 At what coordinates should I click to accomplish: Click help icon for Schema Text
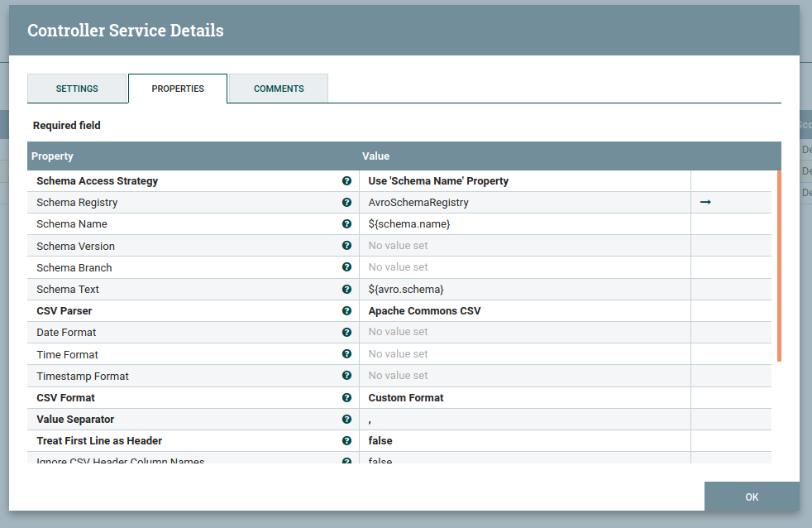346,289
